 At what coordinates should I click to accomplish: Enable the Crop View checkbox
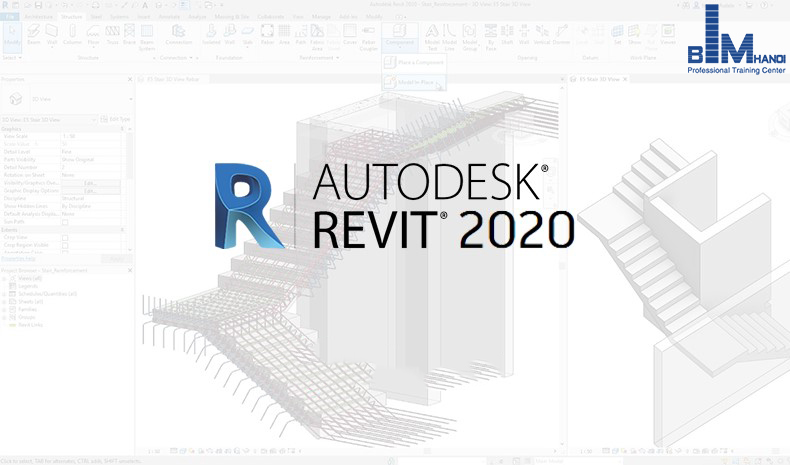click(x=65, y=236)
